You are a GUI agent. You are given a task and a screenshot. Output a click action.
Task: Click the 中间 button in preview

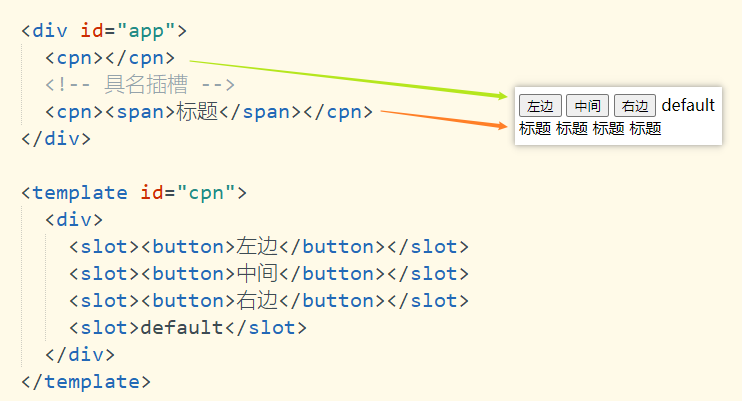click(587, 106)
